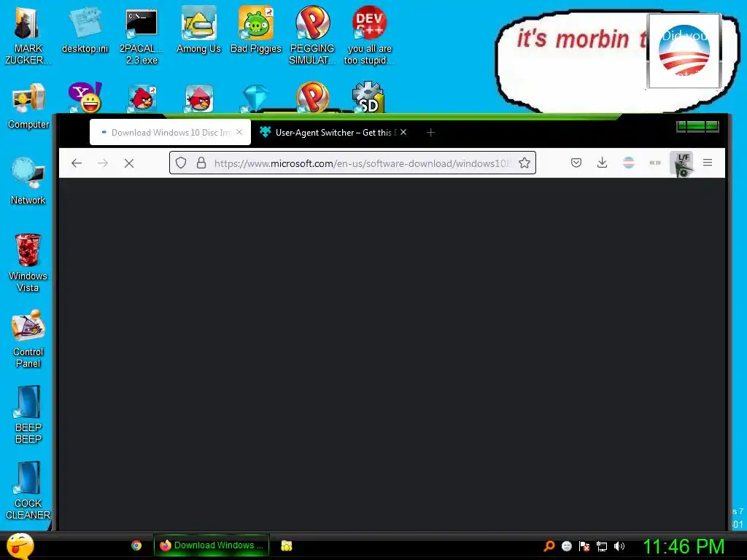Open the network tray icon
This screenshot has width=747, height=560.
602,546
